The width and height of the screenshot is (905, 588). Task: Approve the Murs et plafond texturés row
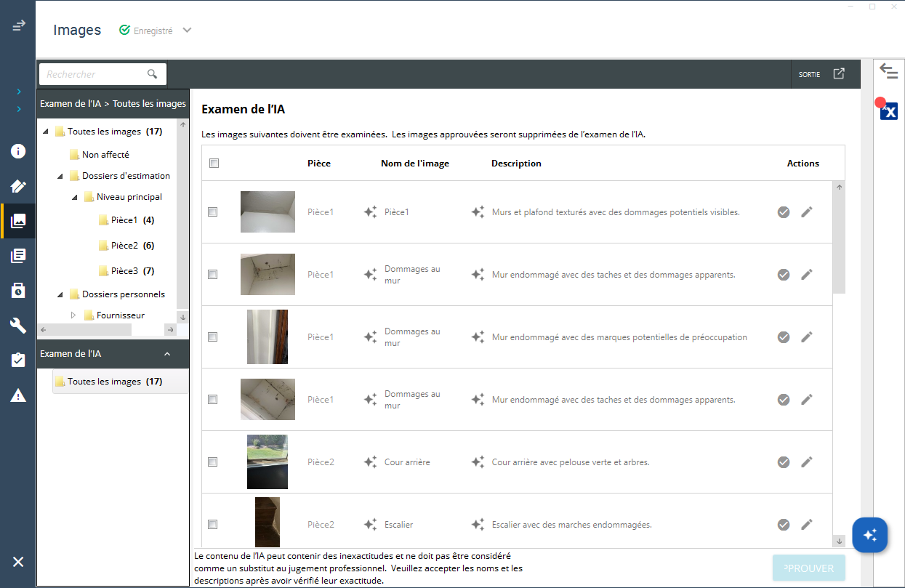click(x=784, y=212)
